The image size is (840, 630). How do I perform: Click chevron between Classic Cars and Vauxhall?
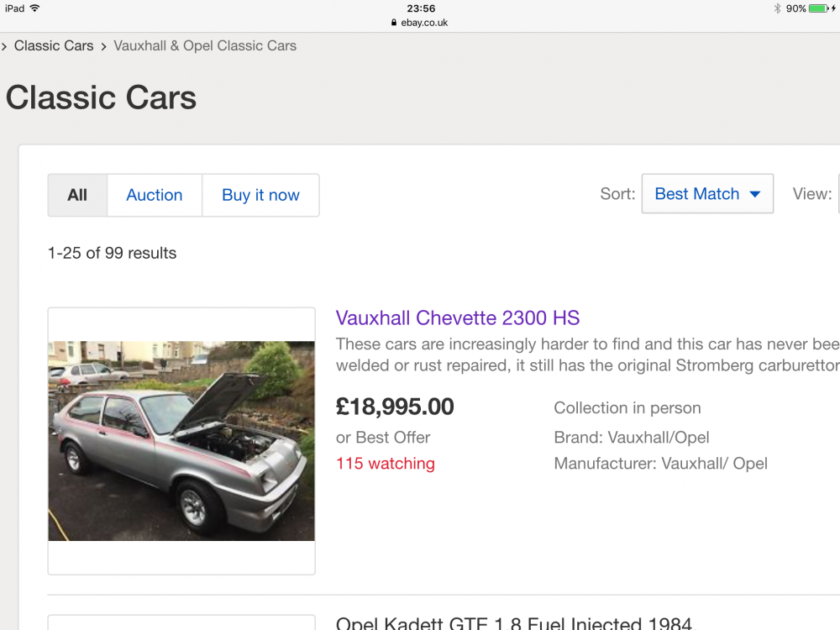[x=103, y=46]
